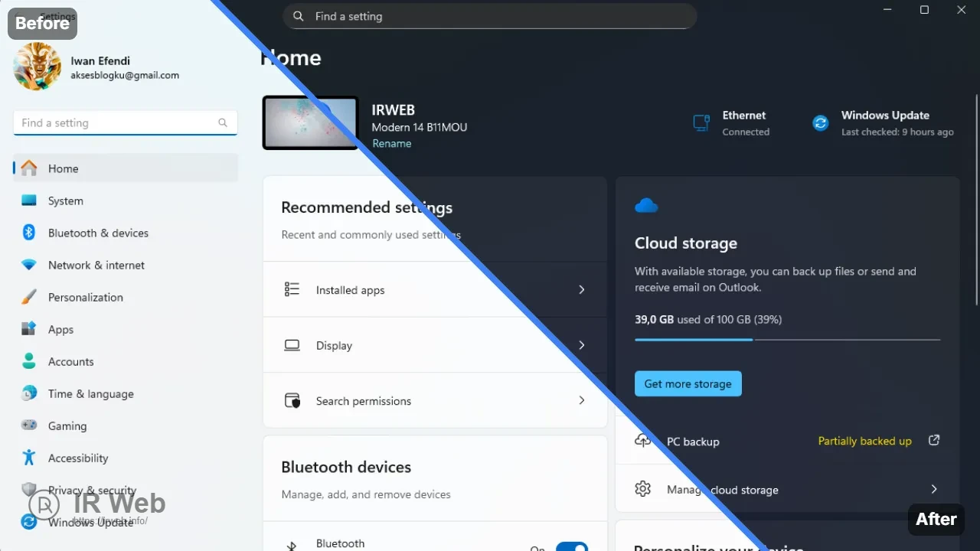Click the Manage cloud storage gear icon
This screenshot has height=551, width=980.
tap(643, 489)
